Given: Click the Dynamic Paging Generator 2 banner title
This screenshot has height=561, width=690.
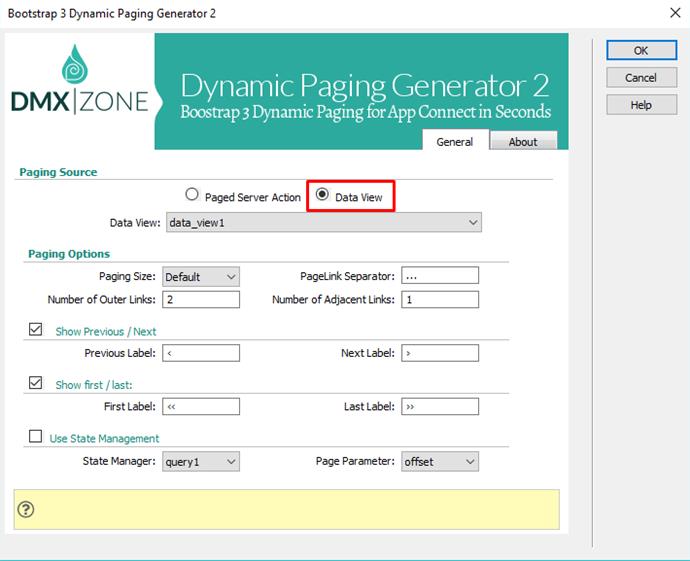Looking at the screenshot, I should click(x=365, y=85).
